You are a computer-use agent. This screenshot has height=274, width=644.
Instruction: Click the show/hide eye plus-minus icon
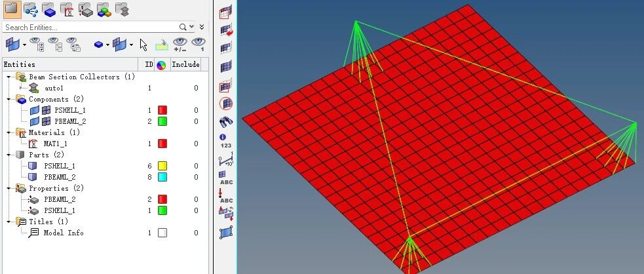point(180,45)
